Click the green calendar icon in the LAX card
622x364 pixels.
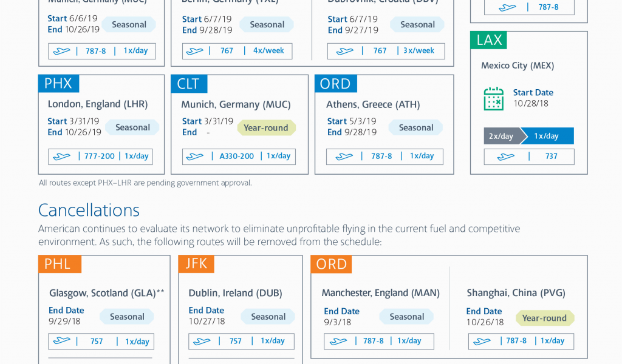click(494, 99)
